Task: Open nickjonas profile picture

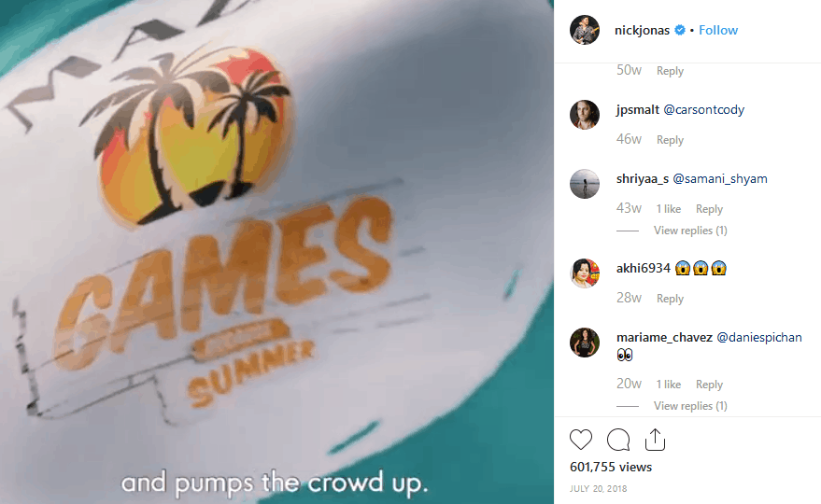Action: (585, 30)
